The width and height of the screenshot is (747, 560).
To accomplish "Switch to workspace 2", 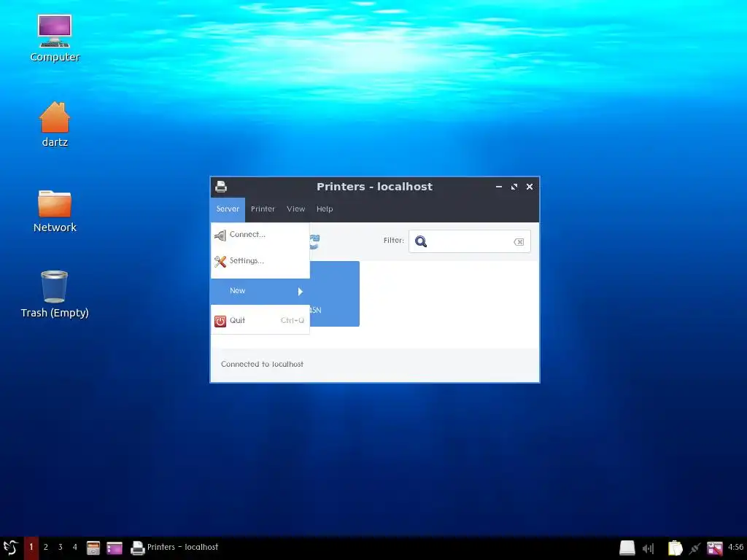I will (46, 547).
